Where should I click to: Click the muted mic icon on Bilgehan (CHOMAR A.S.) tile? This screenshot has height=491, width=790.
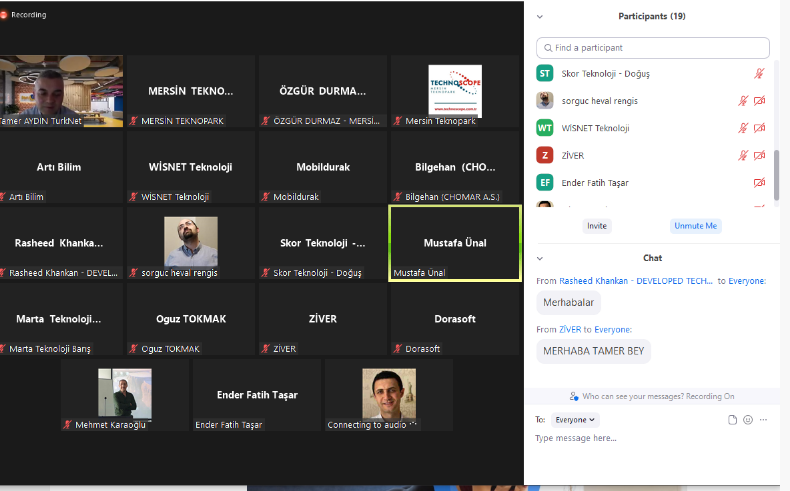398,197
